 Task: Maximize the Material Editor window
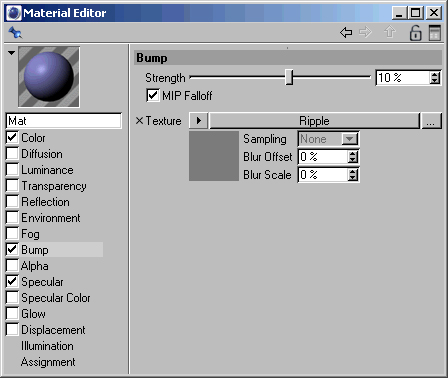click(x=415, y=13)
